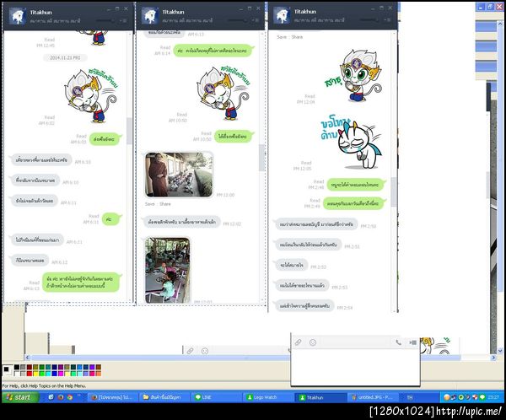506x420 pixels.
Task: Select black in Paint color palette
Action: point(17,368)
